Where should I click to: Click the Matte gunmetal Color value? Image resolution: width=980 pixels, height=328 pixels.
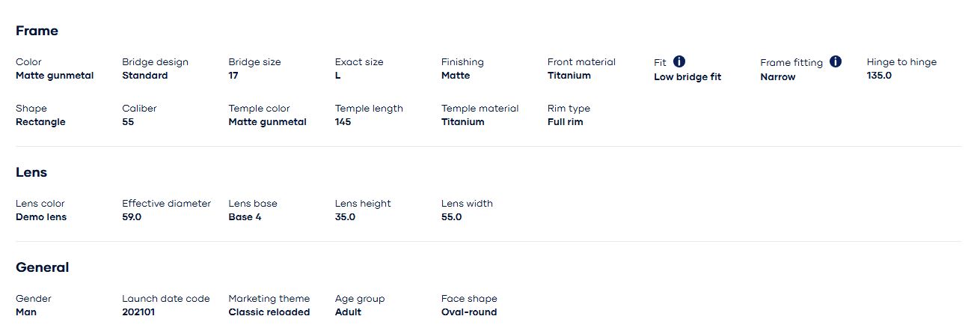[x=55, y=76]
